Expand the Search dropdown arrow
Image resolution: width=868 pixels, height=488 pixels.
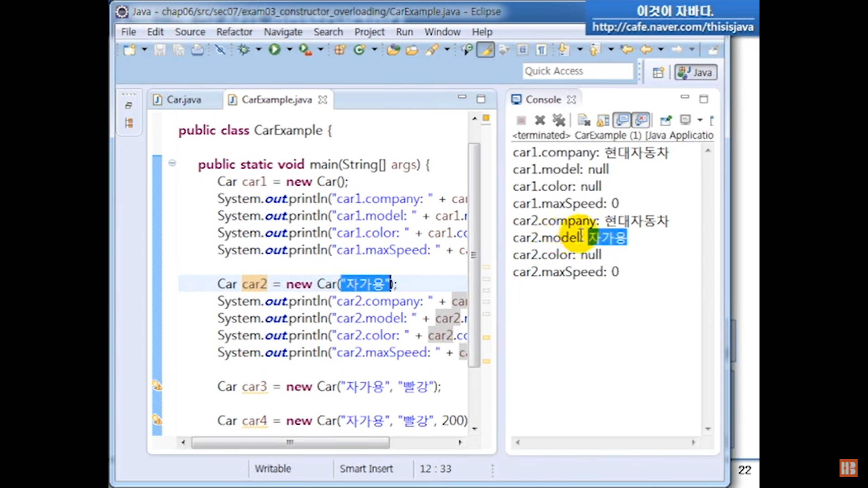[x=447, y=49]
